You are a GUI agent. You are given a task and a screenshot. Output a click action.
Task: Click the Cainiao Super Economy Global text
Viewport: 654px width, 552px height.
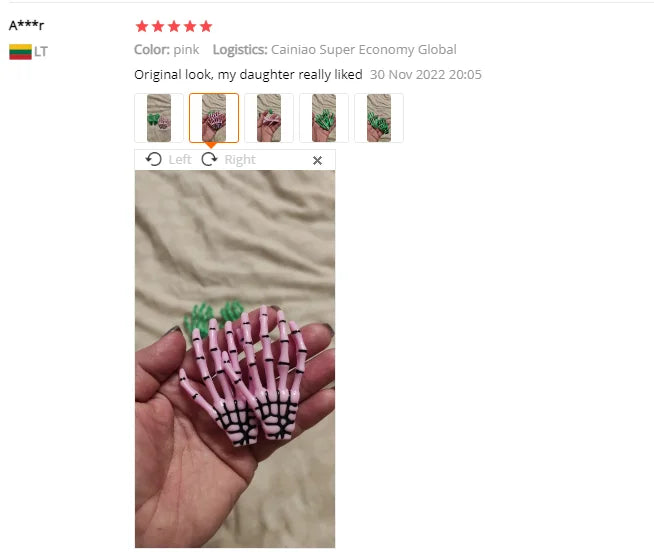pyautogui.click(x=364, y=50)
